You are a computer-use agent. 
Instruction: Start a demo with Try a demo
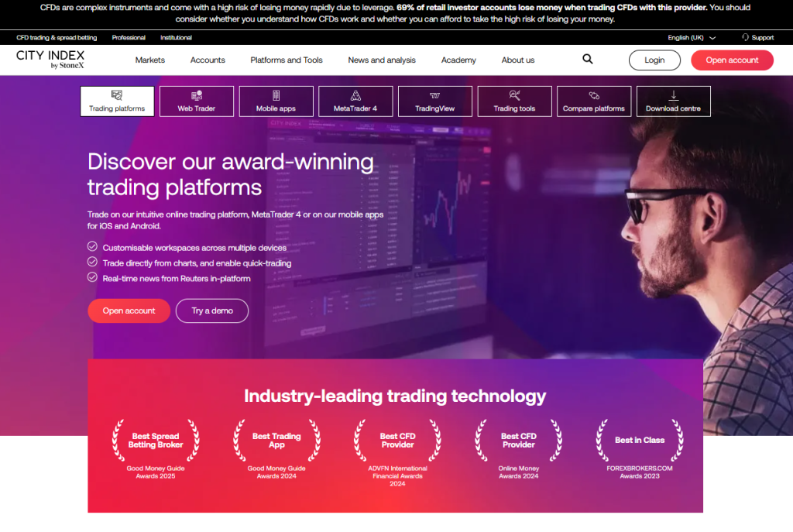211,311
